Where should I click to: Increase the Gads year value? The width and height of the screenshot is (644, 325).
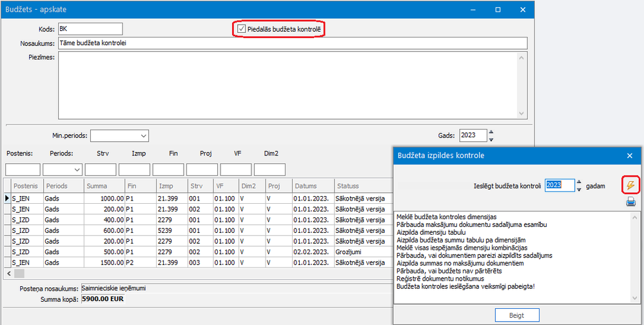(491, 132)
